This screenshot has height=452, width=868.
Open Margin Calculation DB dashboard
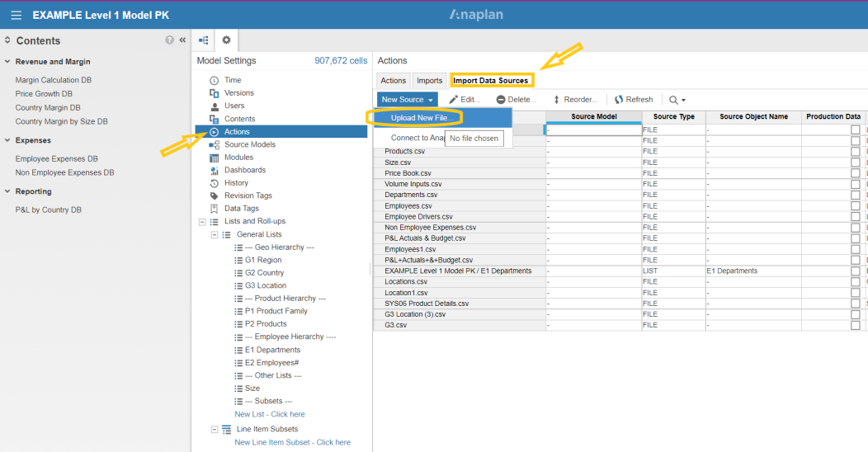(x=53, y=80)
